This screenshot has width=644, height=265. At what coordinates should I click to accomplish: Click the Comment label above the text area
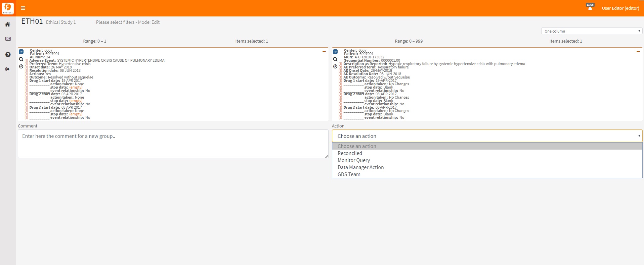click(x=28, y=126)
